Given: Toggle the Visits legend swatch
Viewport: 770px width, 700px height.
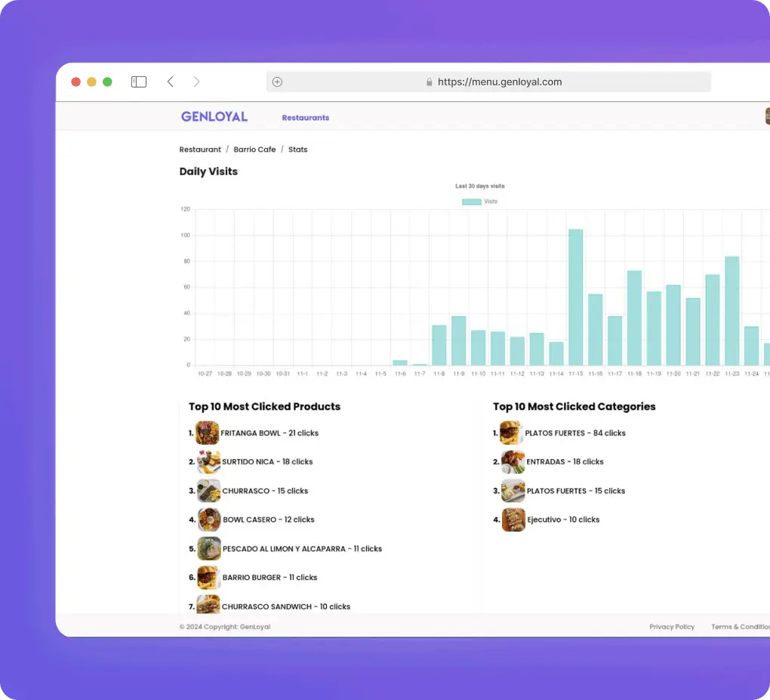Looking at the screenshot, I should point(471,202).
